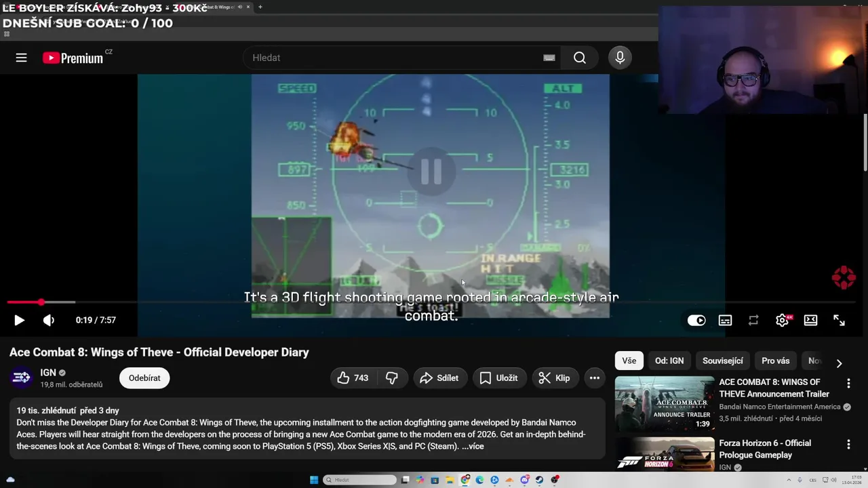Open Microsoft Edge on the taskbar
Image resolution: width=868 pixels, height=488 pixels.
479,480
